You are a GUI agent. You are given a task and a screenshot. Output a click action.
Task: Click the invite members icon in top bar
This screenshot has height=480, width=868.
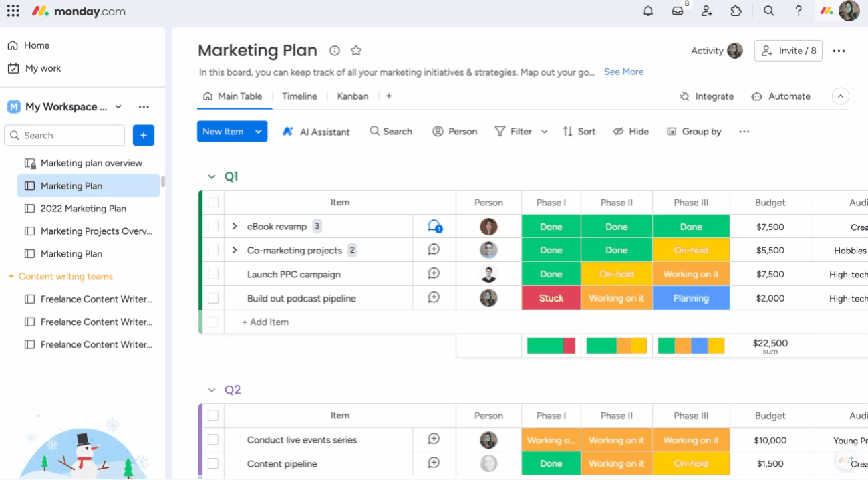707,11
